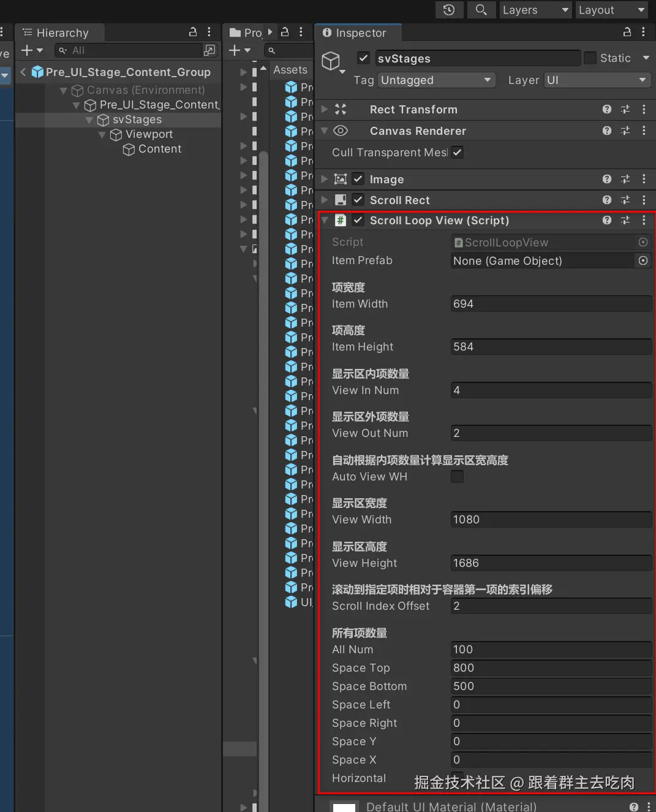This screenshot has width=656, height=812.
Task: Open Scroll Loop View context menu
Action: (644, 220)
